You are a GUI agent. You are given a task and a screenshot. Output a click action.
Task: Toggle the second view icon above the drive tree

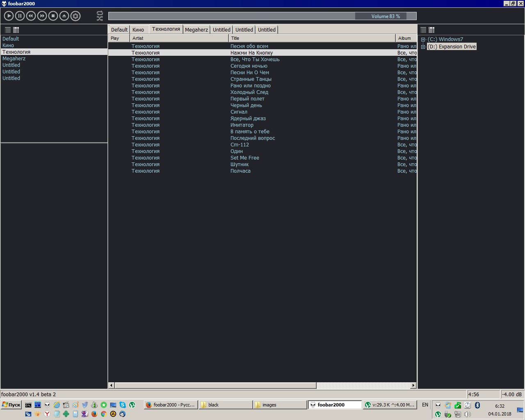coord(431,30)
